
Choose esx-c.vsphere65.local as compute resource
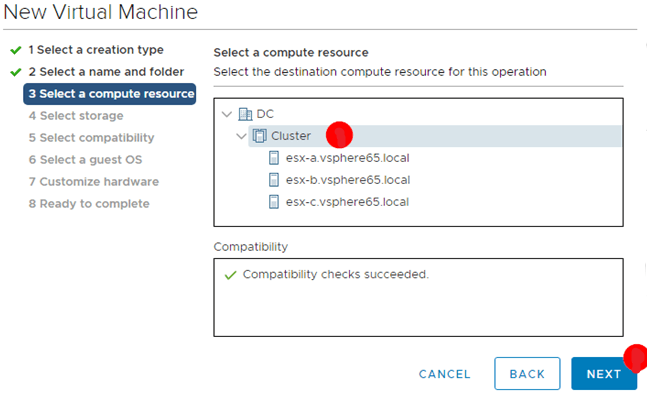pos(347,201)
